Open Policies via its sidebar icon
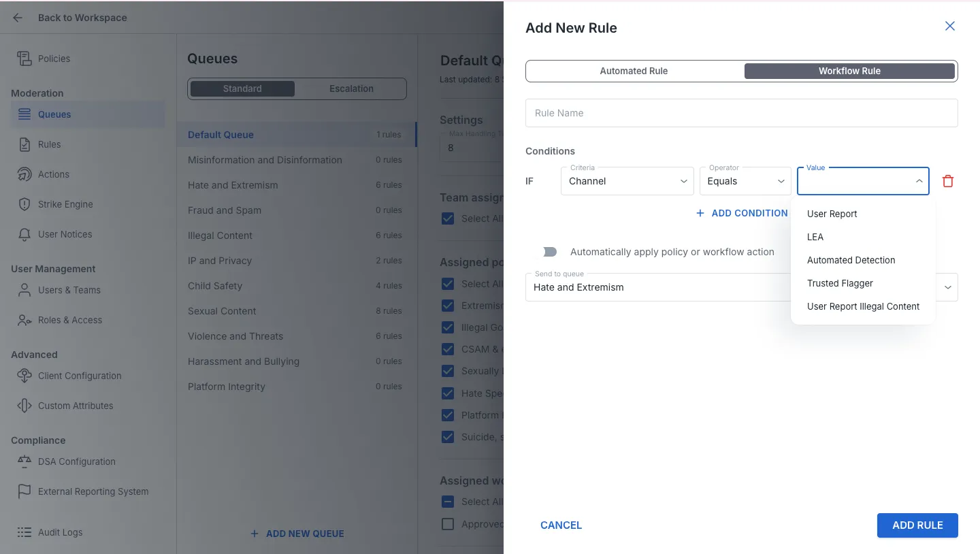The image size is (980, 554). coord(24,59)
